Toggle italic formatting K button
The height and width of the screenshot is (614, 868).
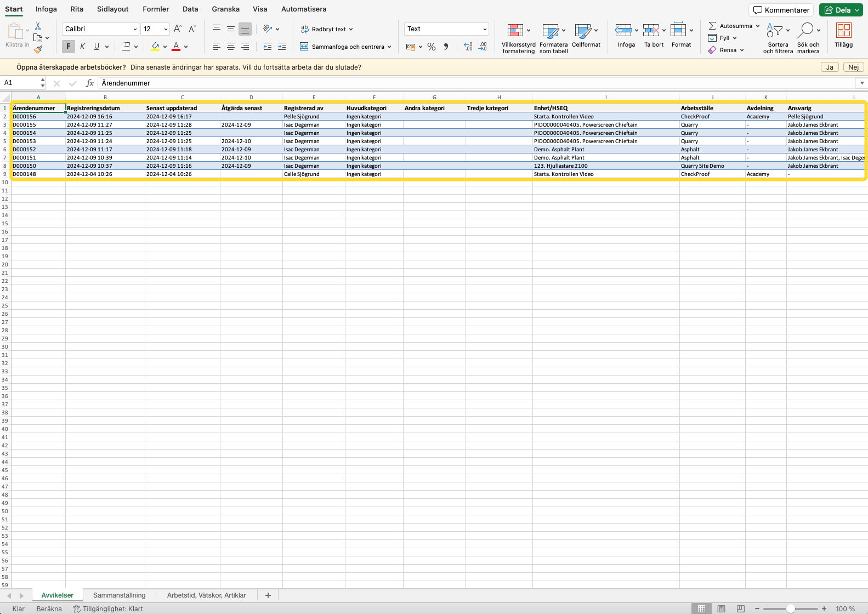click(82, 47)
